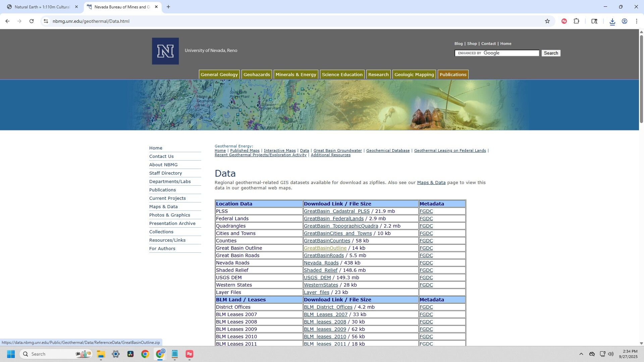Bookmark this page with star icon
The image size is (644, 362).
547,21
